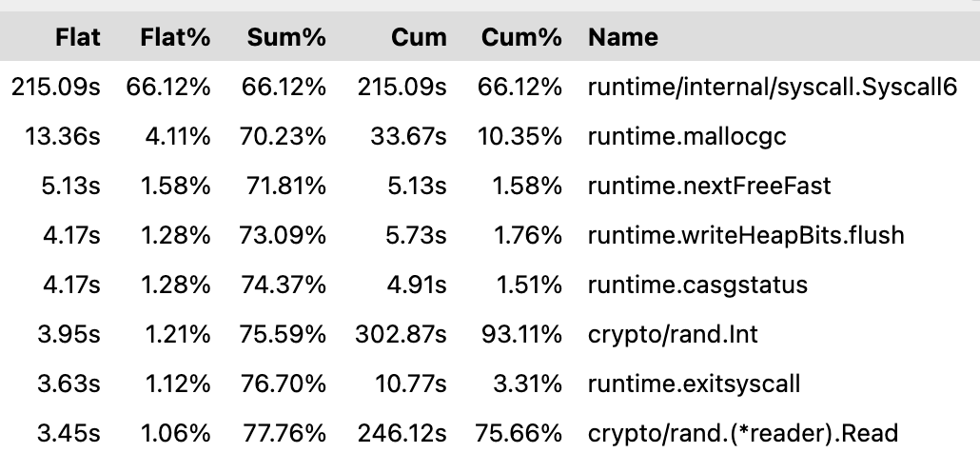Click the 13.36s flat value for mallocgc

[x=63, y=136]
